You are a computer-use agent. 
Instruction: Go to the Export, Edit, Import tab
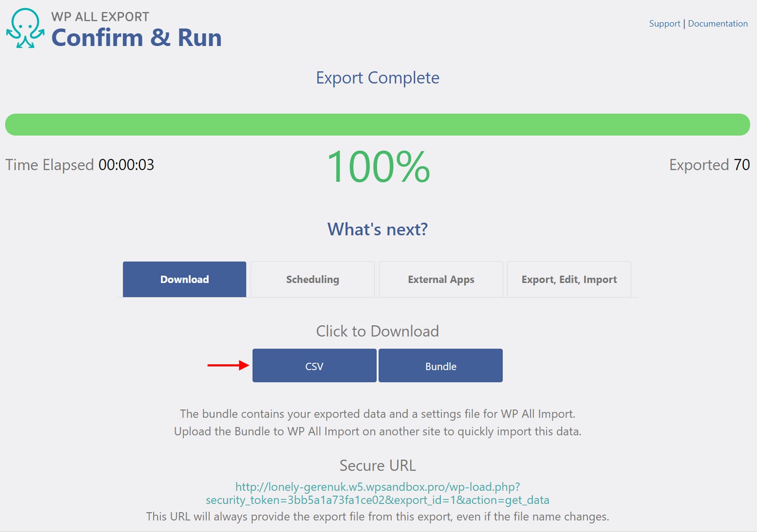569,279
